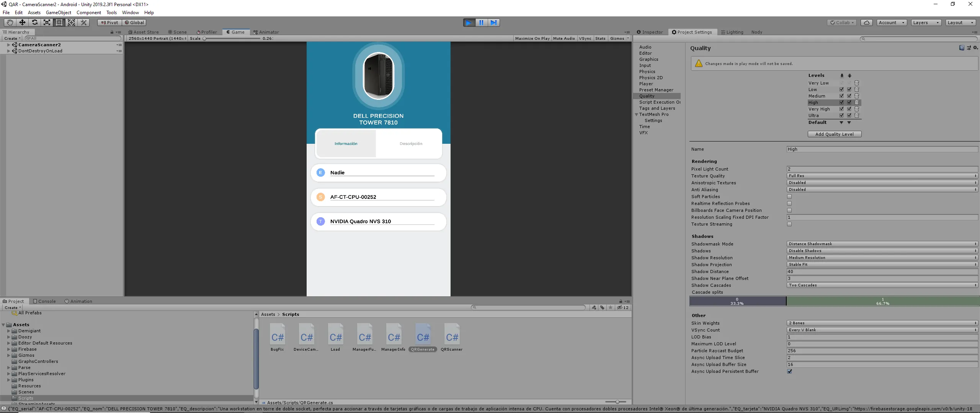The image size is (980, 413).
Task: Open the Quality settings gear menu
Action: [975, 48]
